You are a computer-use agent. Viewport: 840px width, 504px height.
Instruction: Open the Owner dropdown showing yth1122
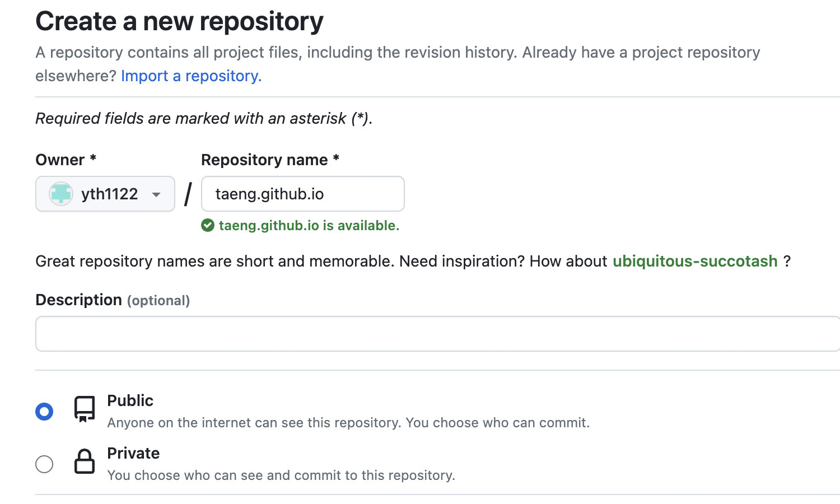pyautogui.click(x=105, y=194)
